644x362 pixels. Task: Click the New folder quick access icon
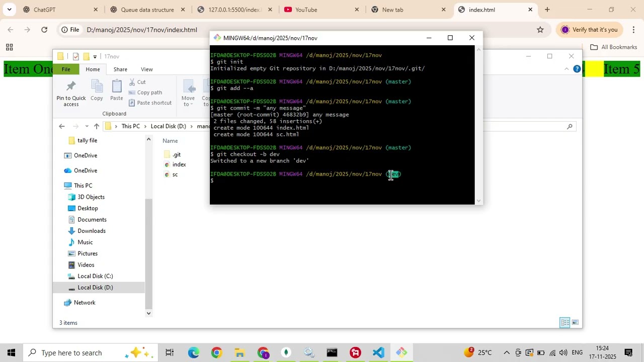[86, 56]
